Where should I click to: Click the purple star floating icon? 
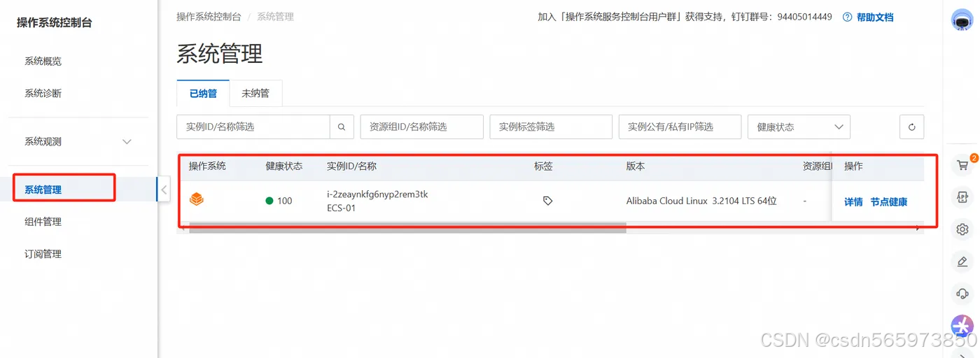[x=962, y=325]
